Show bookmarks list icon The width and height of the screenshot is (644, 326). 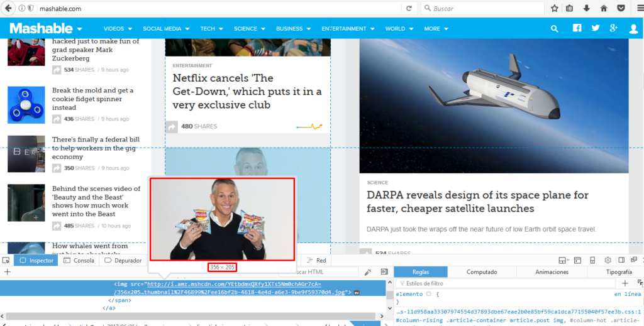(569, 8)
